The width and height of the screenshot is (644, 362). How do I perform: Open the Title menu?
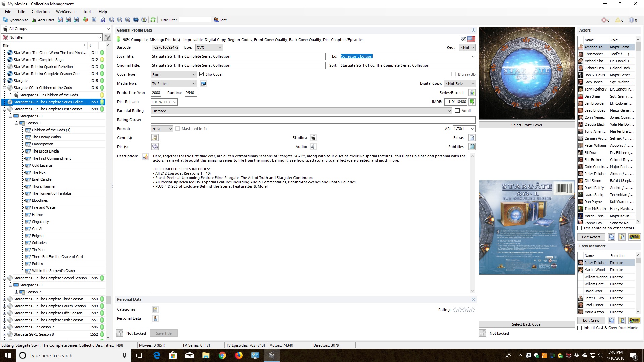point(21,11)
